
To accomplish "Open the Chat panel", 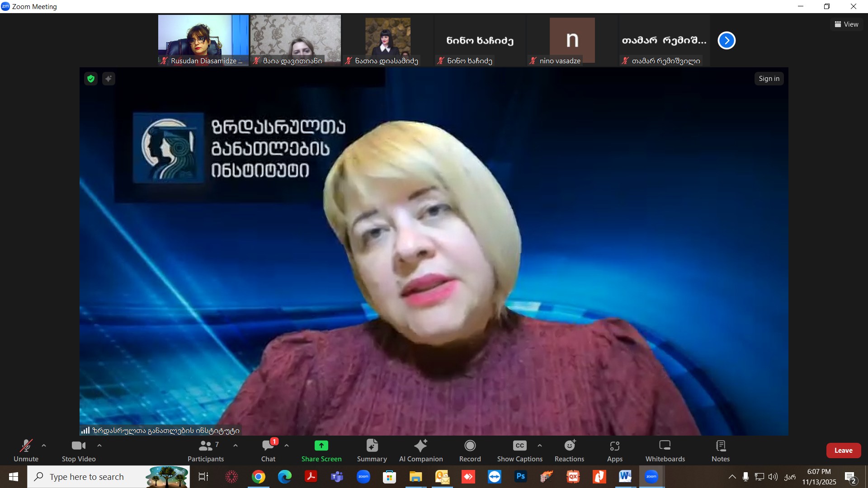I will click(268, 450).
